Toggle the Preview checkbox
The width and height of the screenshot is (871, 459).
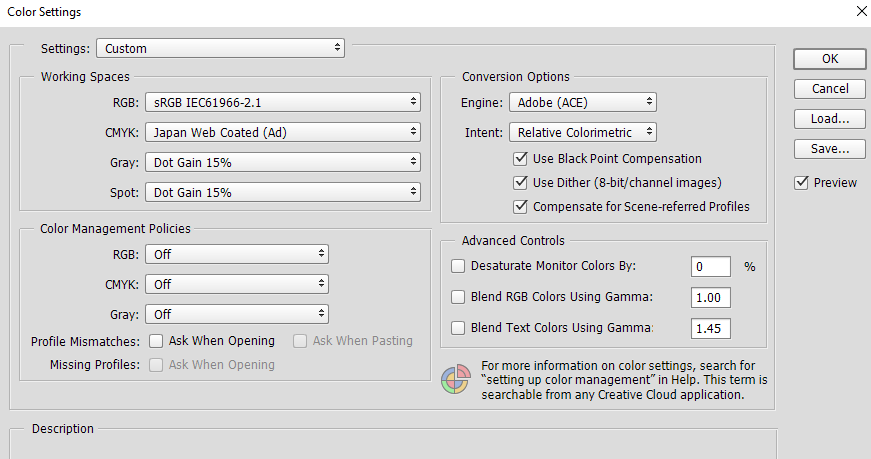coord(801,182)
